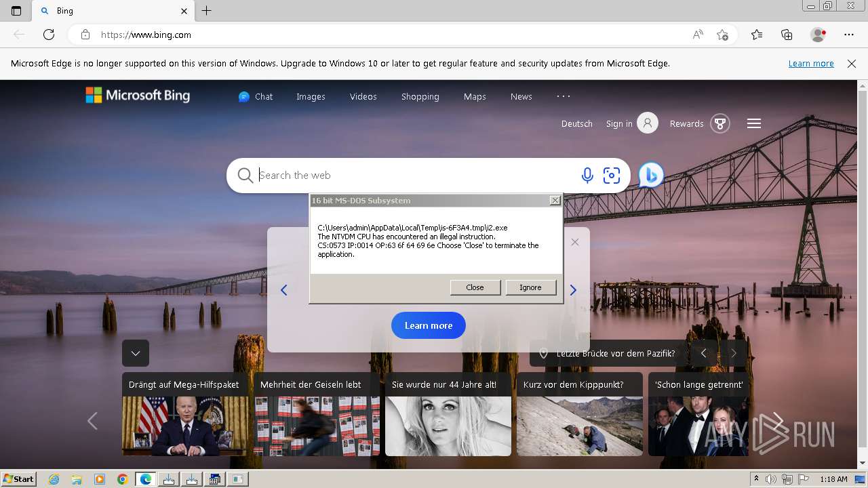Open the Shopping section

(x=420, y=96)
